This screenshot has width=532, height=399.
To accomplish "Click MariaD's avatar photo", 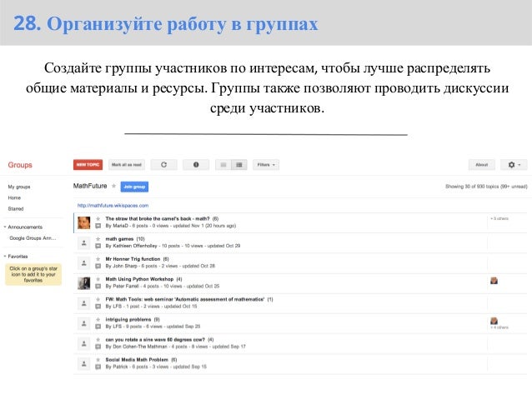I will pos(84,222).
